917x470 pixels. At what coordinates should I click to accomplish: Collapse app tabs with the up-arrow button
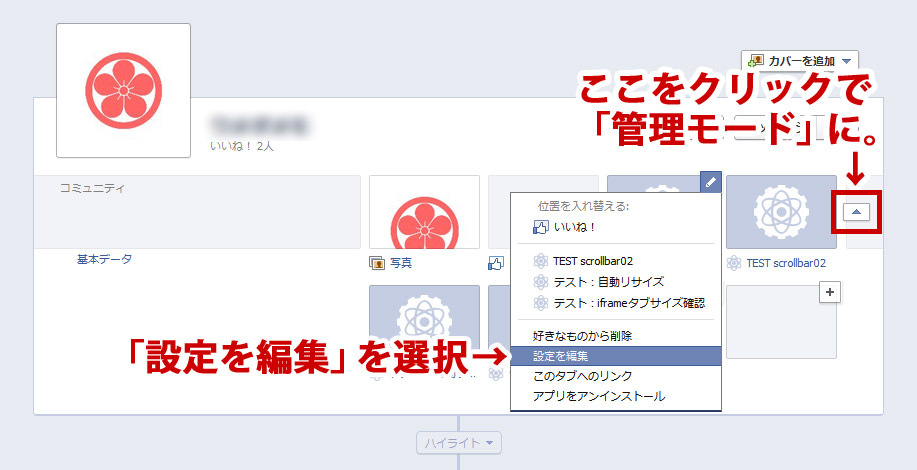pos(856,212)
